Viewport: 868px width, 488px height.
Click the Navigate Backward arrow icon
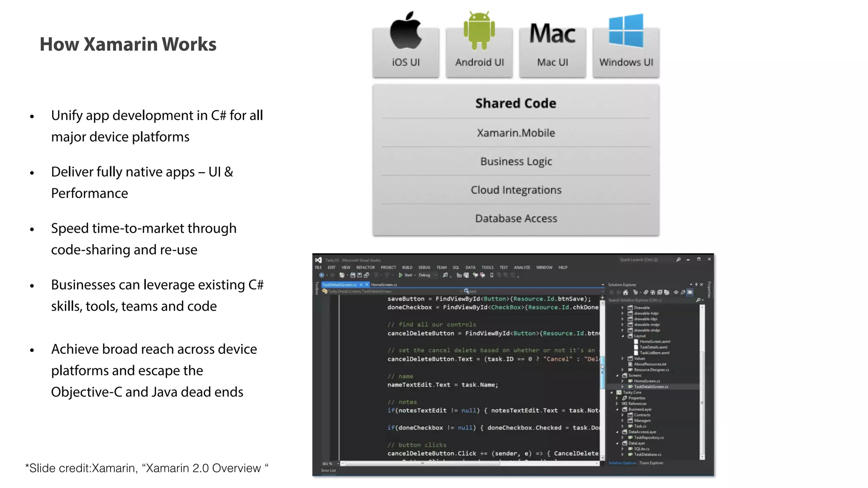[321, 275]
